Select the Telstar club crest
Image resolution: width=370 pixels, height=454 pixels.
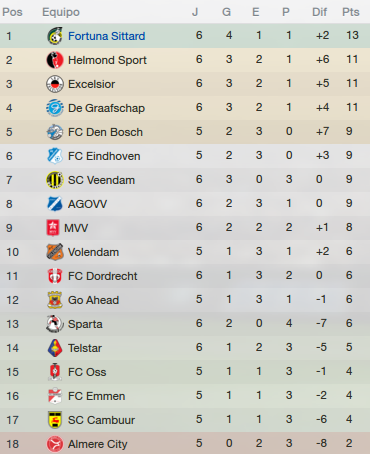pyautogui.click(x=55, y=348)
